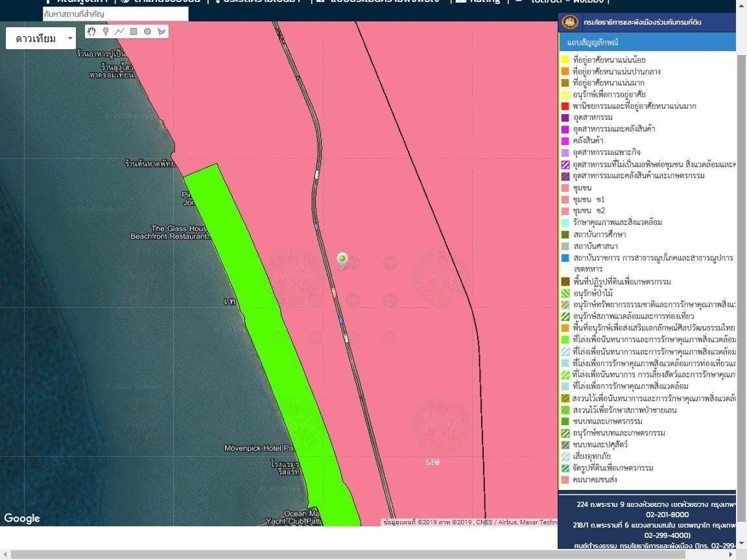Click the green location pin on map
Image resolution: width=747 pixels, height=560 pixels.
pos(342,260)
